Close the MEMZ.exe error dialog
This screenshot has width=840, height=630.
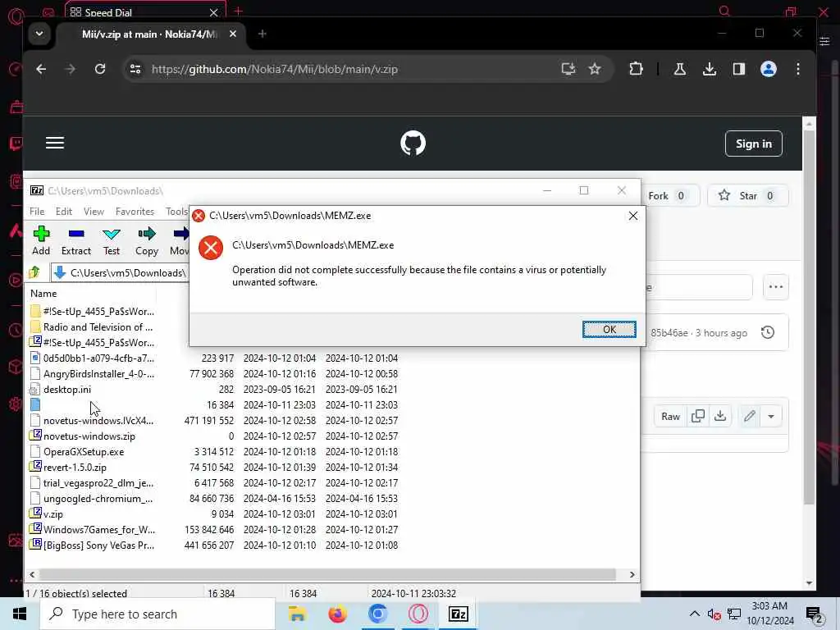632,216
